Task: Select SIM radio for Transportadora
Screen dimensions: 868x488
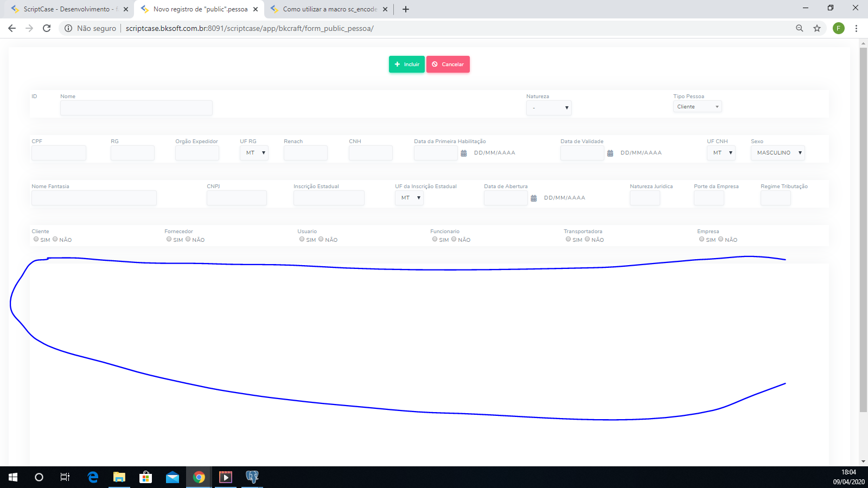Action: point(568,239)
